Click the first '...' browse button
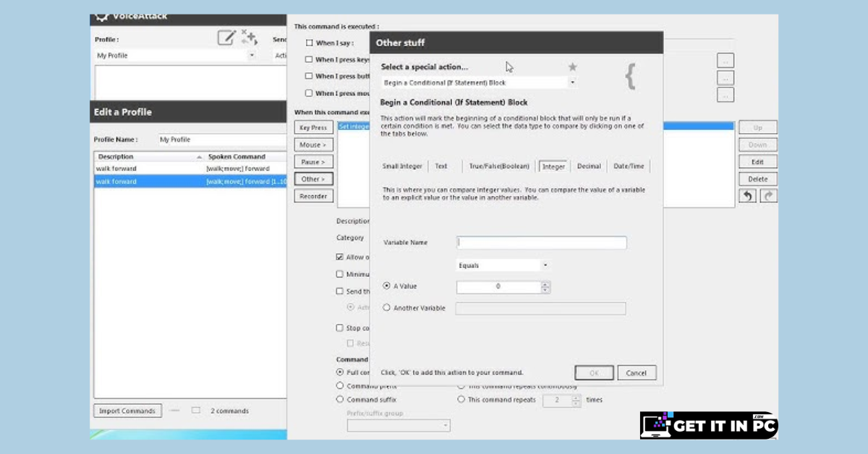The width and height of the screenshot is (868, 454). 726,60
